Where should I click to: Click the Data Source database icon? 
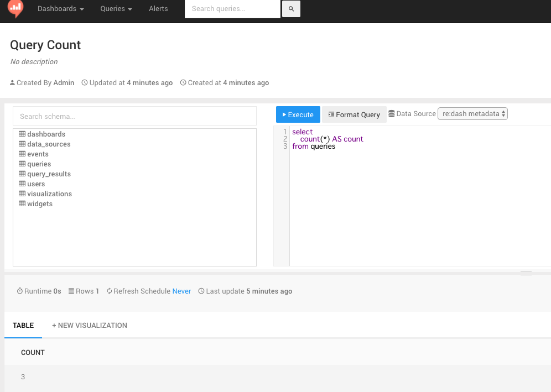click(x=392, y=113)
